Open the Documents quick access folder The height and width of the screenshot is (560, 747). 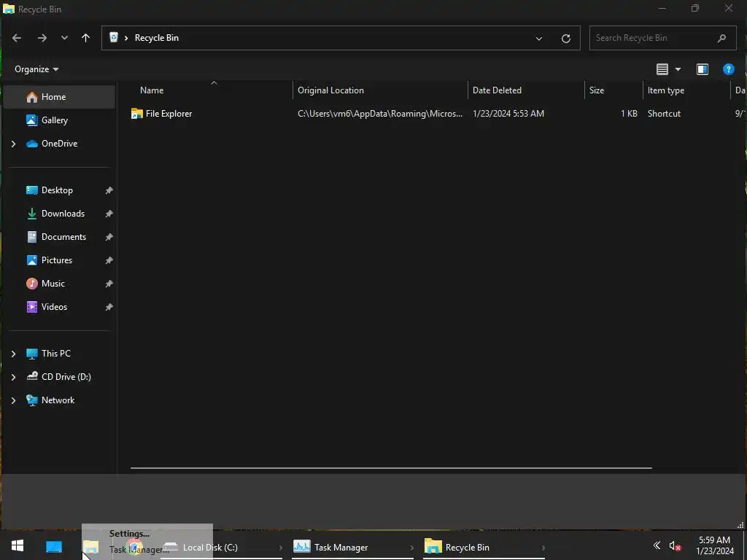(x=64, y=237)
